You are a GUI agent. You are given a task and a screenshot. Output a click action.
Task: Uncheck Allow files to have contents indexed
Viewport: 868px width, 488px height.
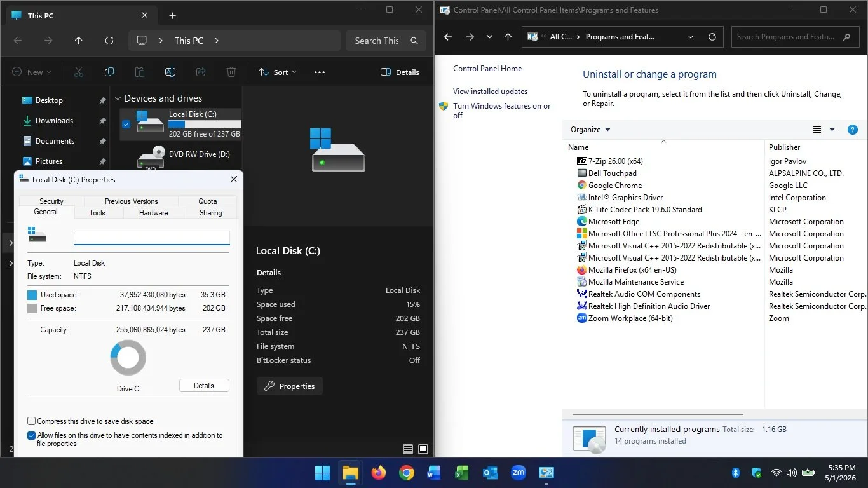[x=31, y=436]
